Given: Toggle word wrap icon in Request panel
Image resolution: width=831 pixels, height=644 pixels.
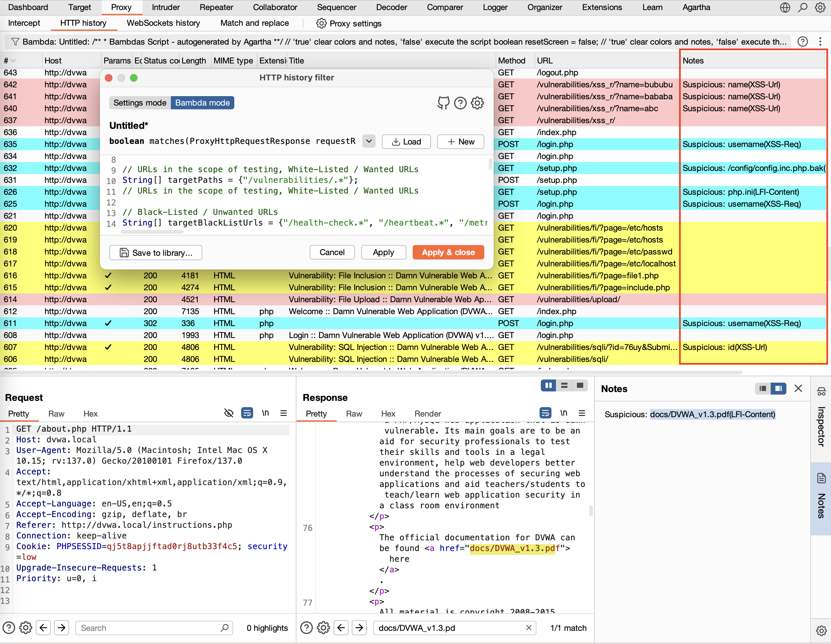Looking at the screenshot, I should [x=247, y=413].
